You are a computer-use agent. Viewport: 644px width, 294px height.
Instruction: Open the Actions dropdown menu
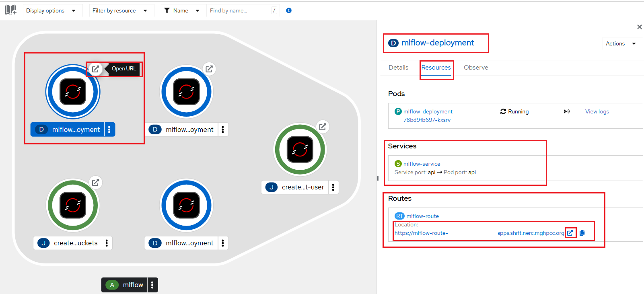click(x=622, y=43)
